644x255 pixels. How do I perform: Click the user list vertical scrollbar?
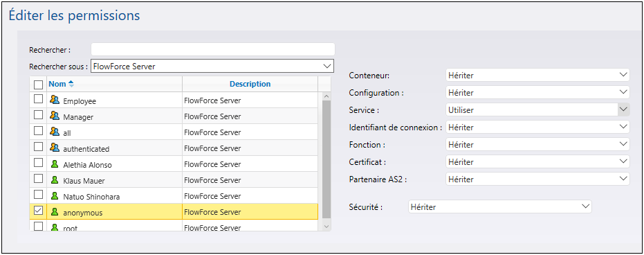tap(326, 160)
